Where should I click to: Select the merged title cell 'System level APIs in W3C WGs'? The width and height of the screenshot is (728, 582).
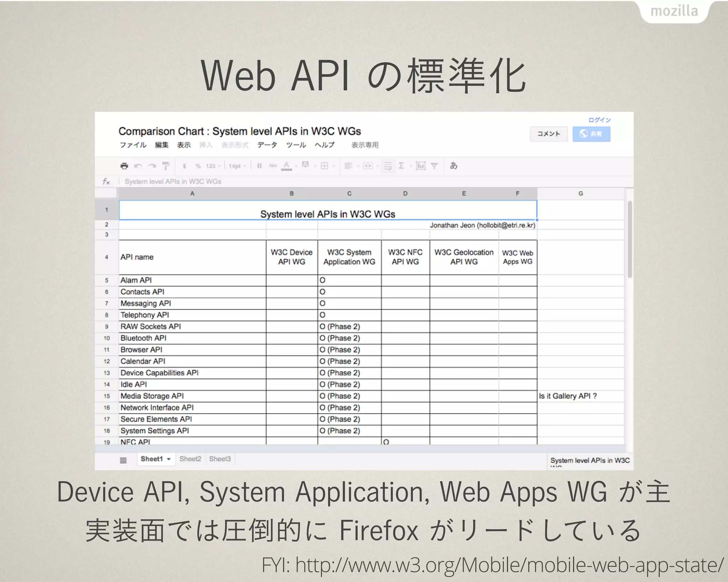pos(328,210)
